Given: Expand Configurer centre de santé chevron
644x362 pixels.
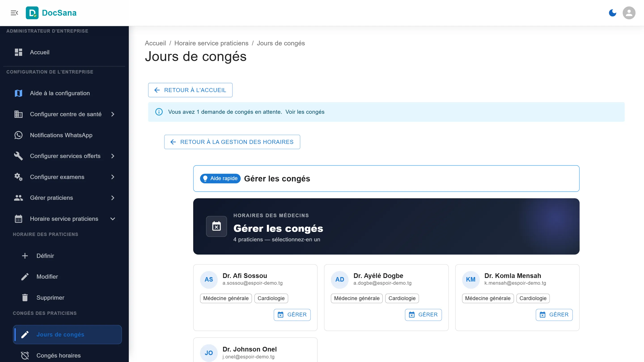Looking at the screenshot, I should tap(113, 114).
